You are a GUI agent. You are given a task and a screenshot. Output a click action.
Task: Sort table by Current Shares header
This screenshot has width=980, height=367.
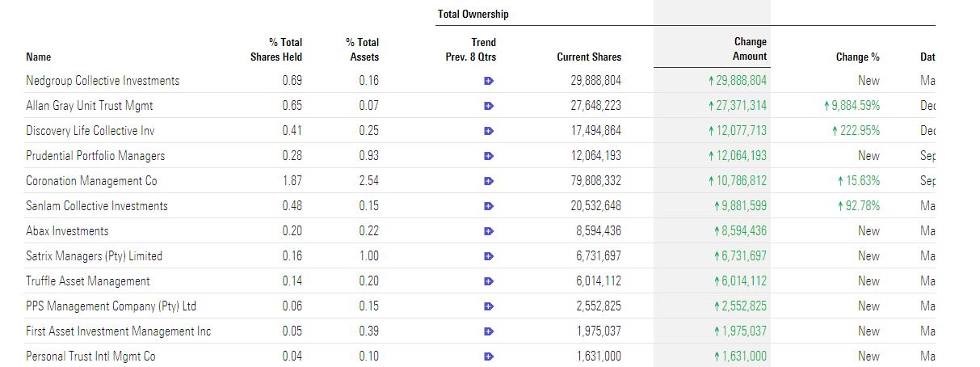click(x=589, y=57)
